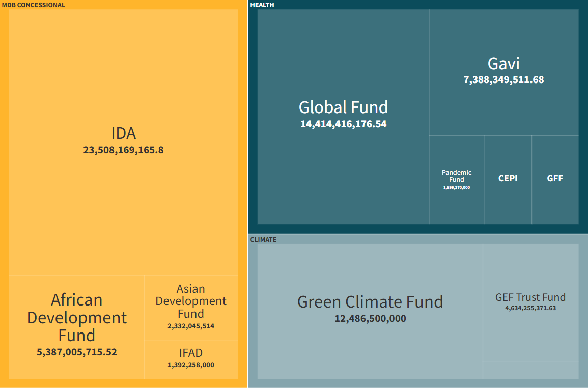Click the MDB CONCESSIONAL group header
Viewport: 588px width, 388px height.
[x=34, y=5]
